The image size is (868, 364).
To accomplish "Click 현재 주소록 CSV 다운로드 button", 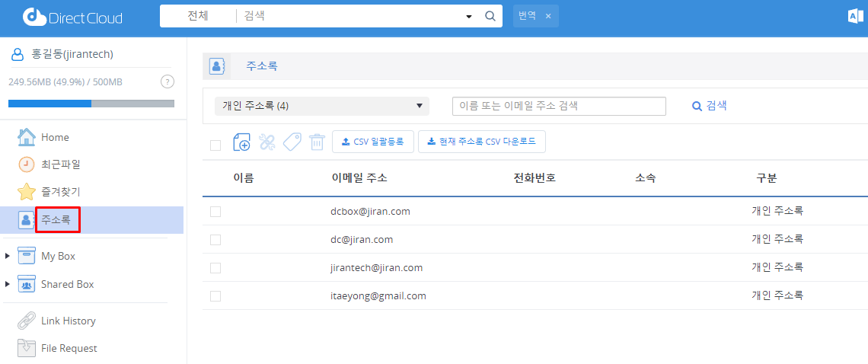I will pos(481,142).
